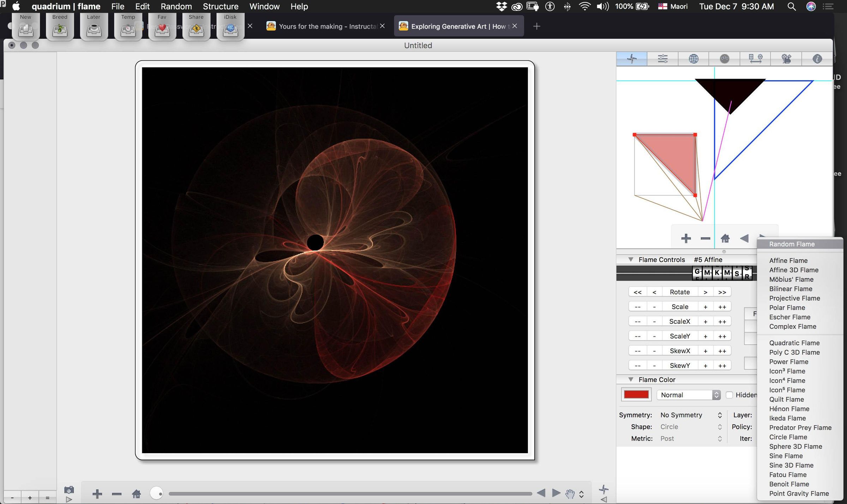Click the info panel icon

[817, 59]
